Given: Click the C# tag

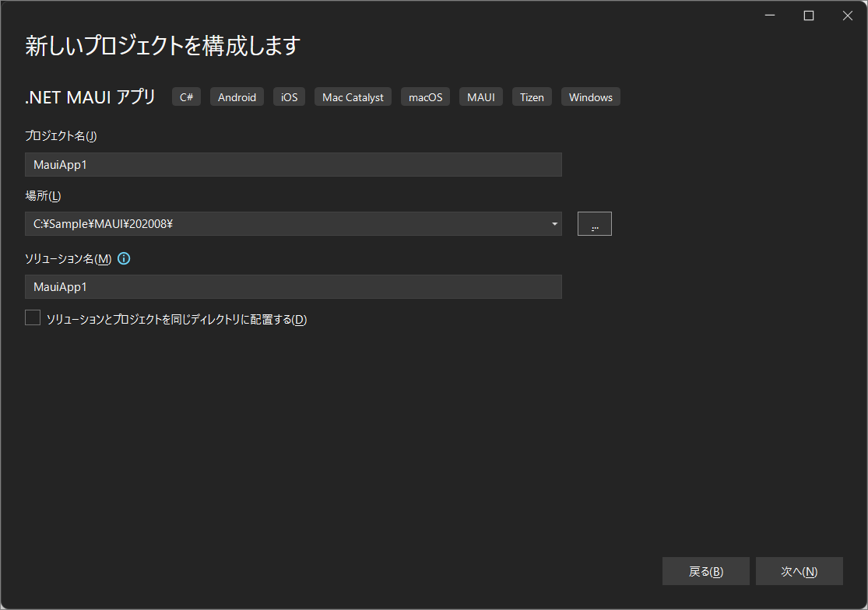Looking at the screenshot, I should click(x=187, y=96).
